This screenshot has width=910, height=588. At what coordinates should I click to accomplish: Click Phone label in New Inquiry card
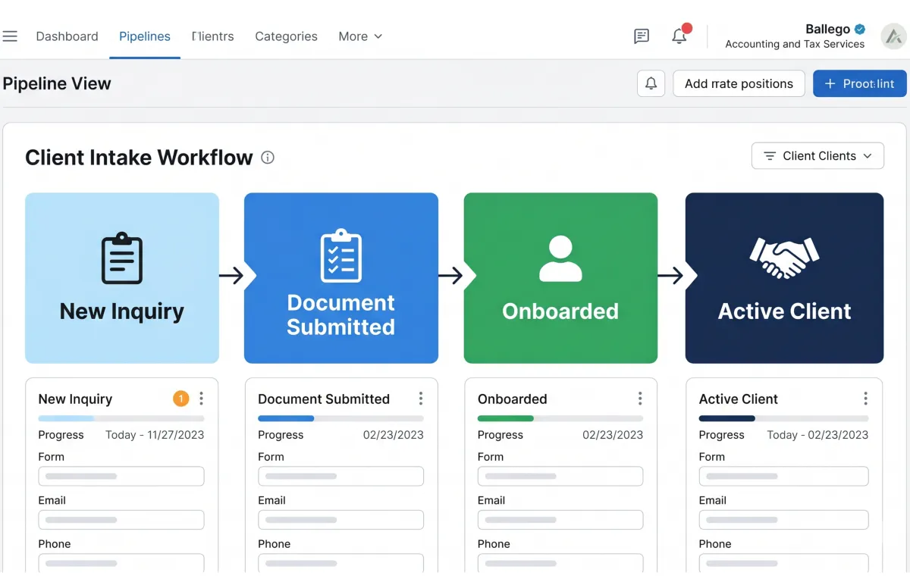pyautogui.click(x=55, y=544)
